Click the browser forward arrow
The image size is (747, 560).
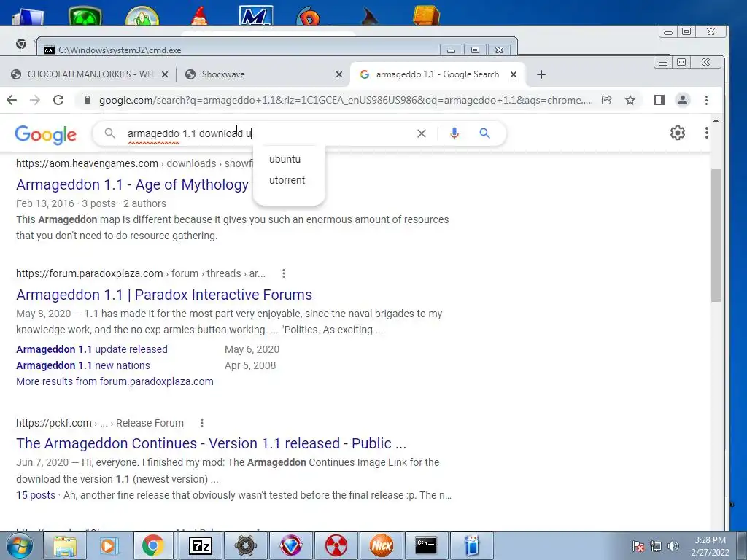35,100
